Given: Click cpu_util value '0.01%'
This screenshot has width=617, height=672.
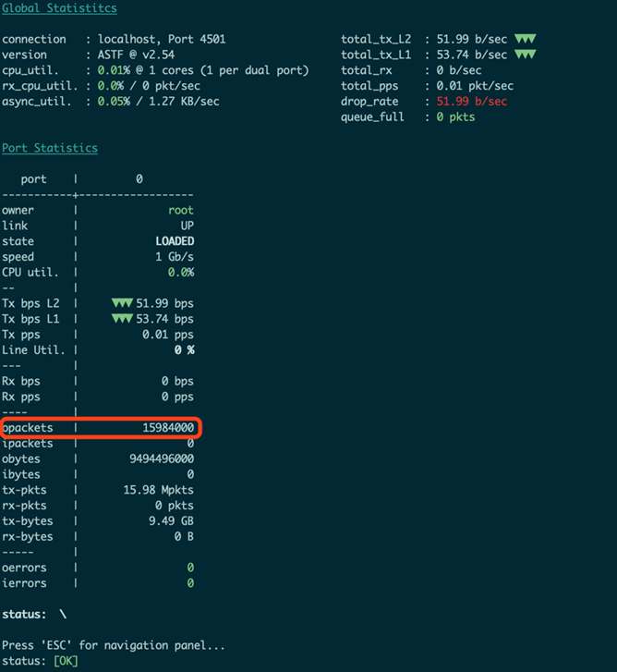Looking at the screenshot, I should [x=114, y=70].
